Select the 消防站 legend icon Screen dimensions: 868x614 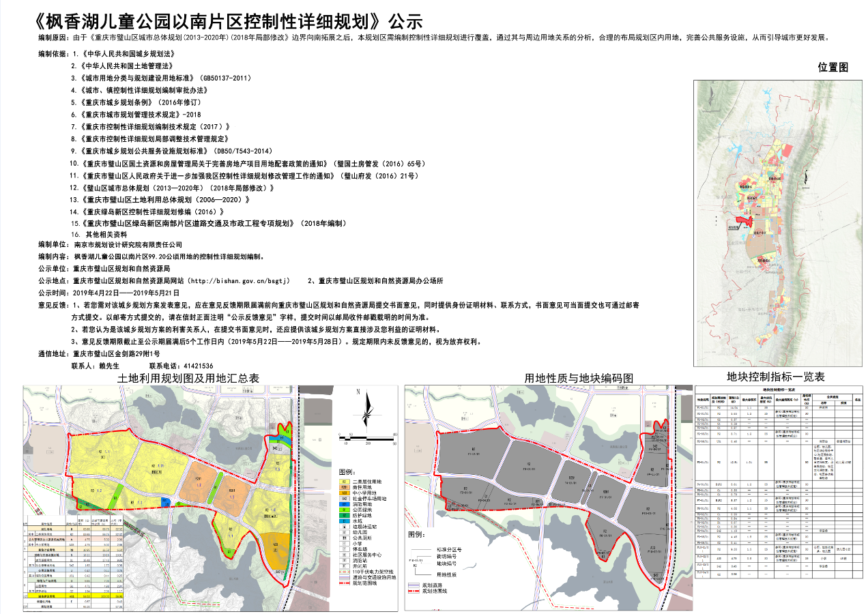click(x=345, y=561)
